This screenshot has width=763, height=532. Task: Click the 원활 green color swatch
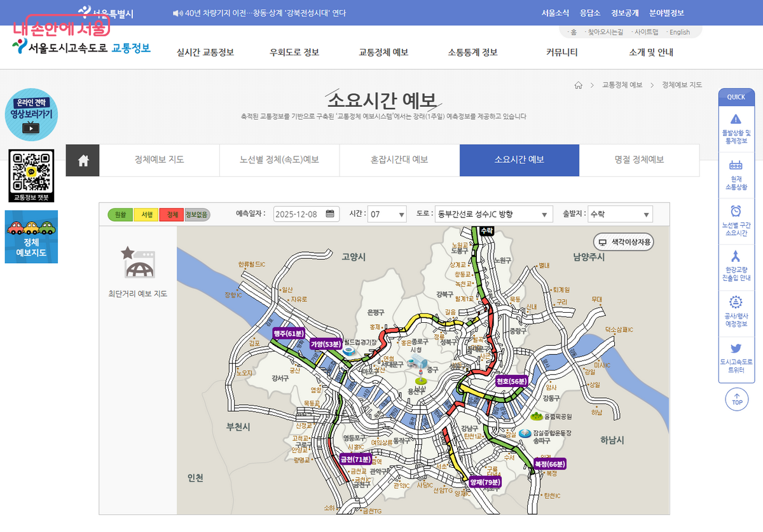[x=121, y=214]
